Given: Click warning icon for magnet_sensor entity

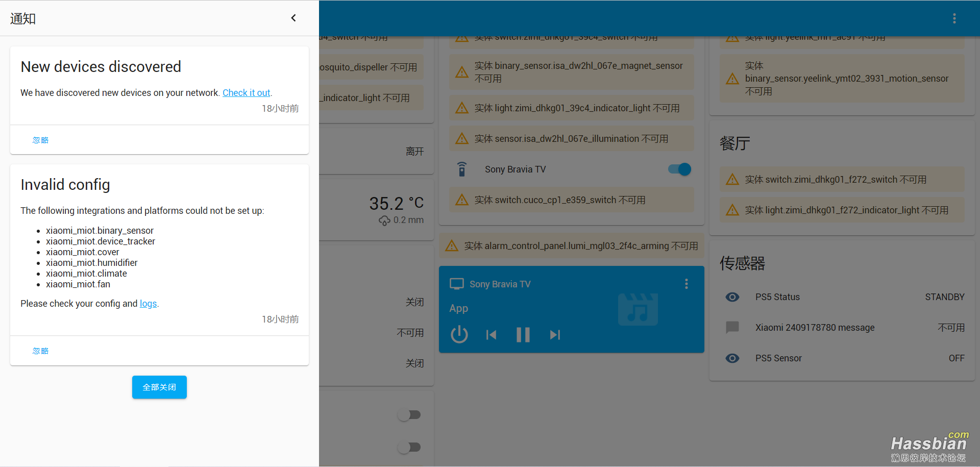Looking at the screenshot, I should [462, 72].
